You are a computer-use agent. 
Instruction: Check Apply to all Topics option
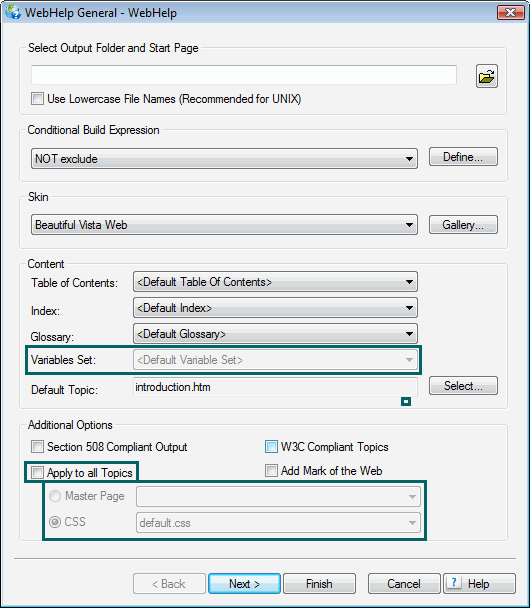point(37,473)
